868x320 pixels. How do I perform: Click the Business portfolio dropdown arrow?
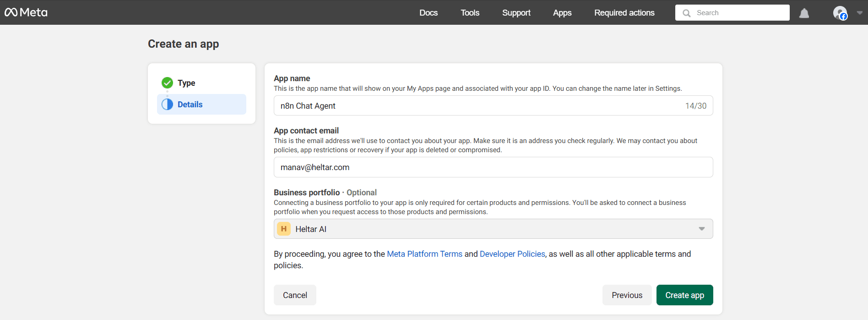pos(701,229)
